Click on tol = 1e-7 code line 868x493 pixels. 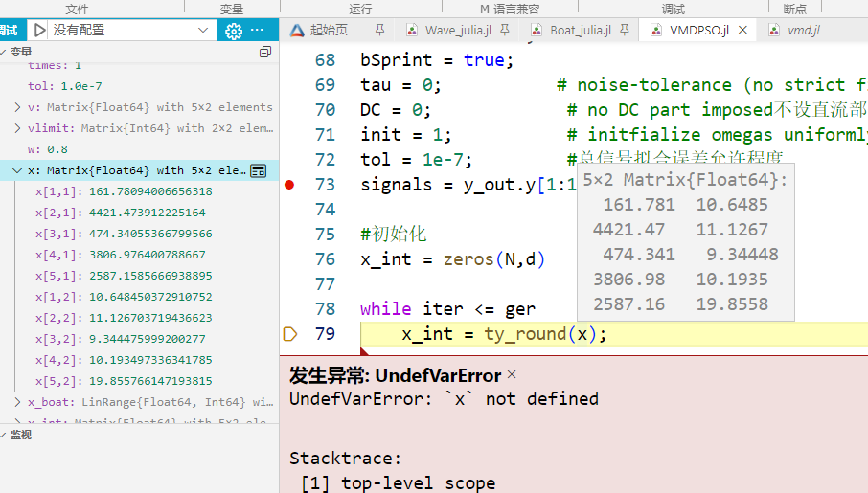417,160
